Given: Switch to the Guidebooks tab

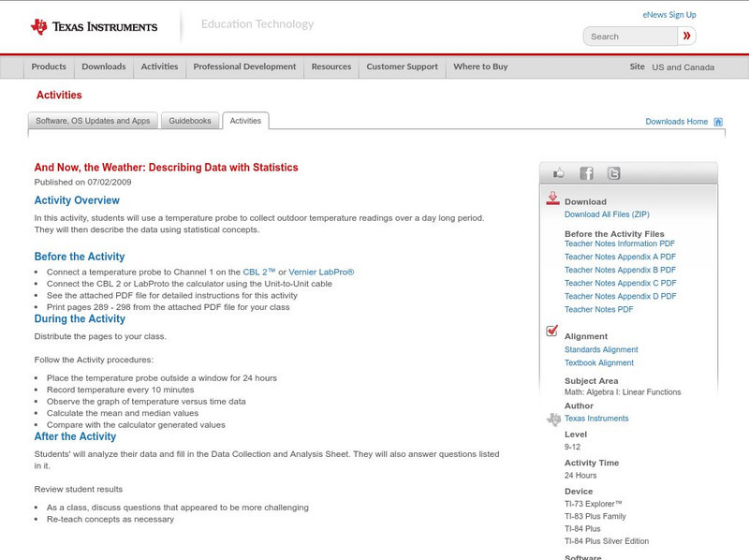Looking at the screenshot, I should point(190,120).
